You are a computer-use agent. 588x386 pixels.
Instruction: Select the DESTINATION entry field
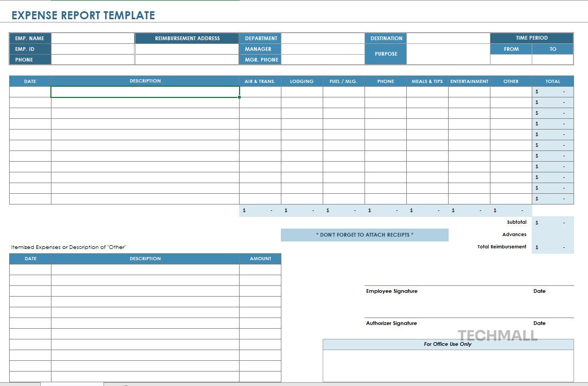tap(448, 38)
